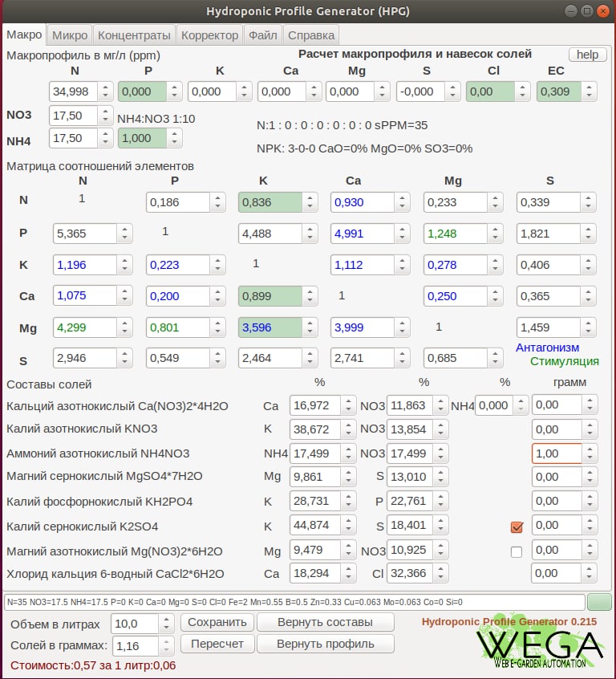Screen dimensions: 616x679
Task: Increase CaCl2 Cl percent 32,366 stepper
Action: (x=440, y=569)
